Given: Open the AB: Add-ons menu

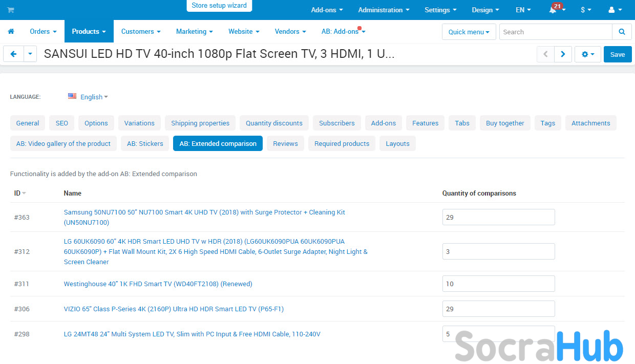Looking at the screenshot, I should click(343, 31).
